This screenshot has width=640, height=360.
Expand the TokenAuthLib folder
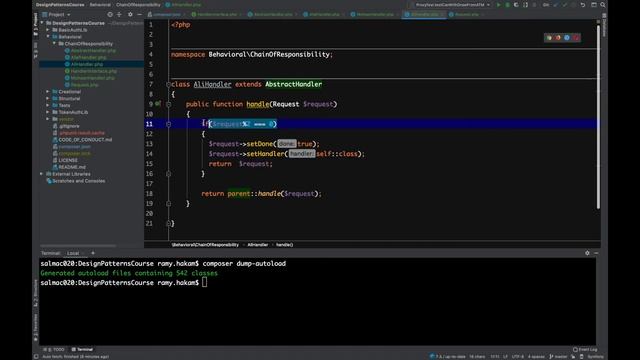coord(48,112)
